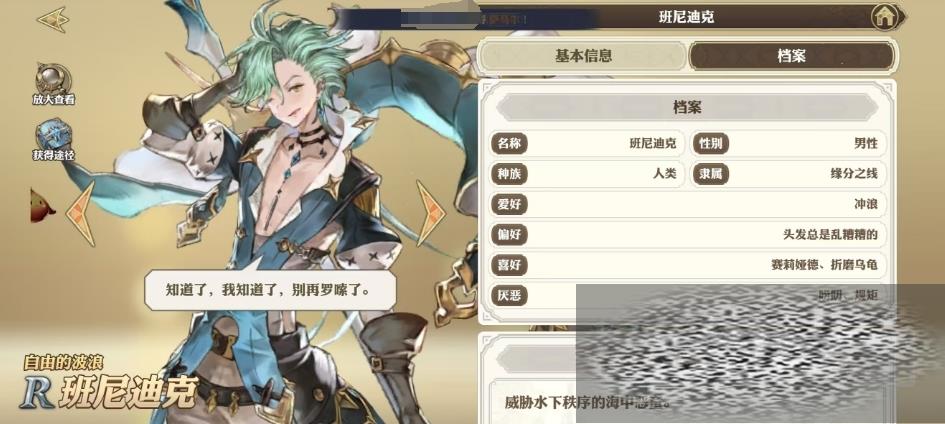Select the 偏好 profile row
The height and width of the screenshot is (424, 945).
point(688,235)
